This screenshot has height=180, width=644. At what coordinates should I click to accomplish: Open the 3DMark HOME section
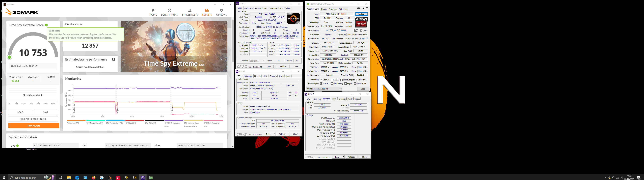[153, 12]
